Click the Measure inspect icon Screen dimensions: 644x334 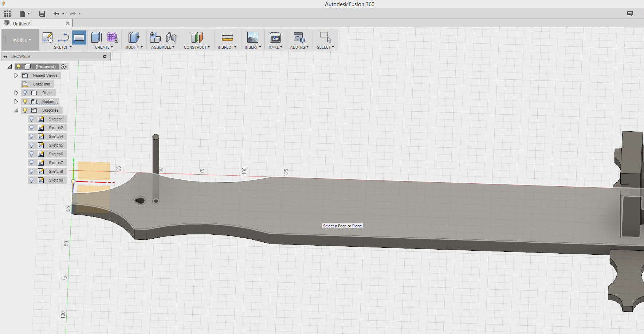click(x=227, y=37)
